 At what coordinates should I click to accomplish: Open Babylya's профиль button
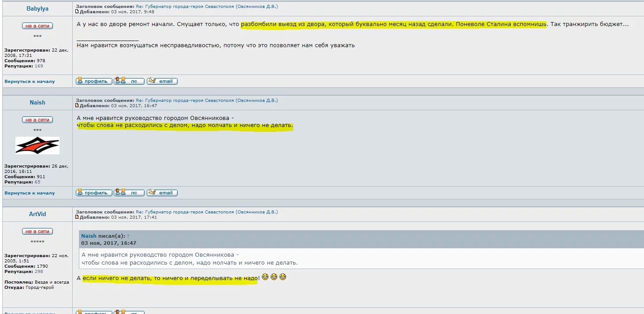(93, 81)
